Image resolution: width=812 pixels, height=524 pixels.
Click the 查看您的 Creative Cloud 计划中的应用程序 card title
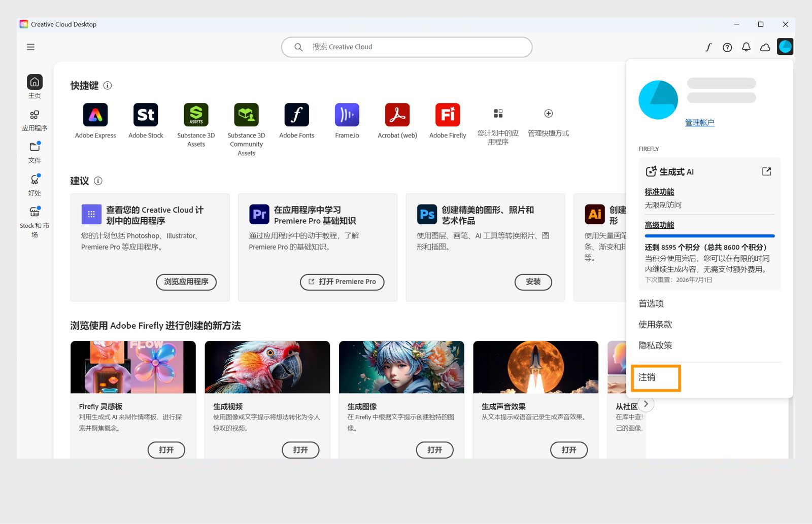(x=155, y=215)
